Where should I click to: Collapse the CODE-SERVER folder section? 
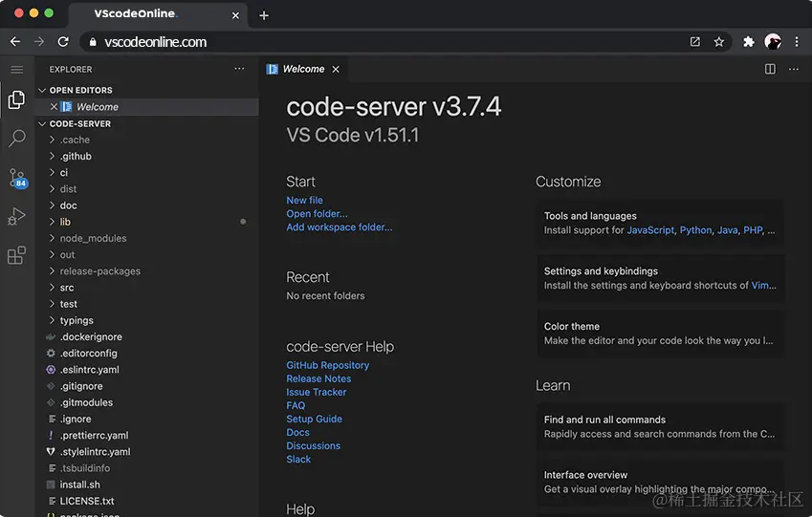pyautogui.click(x=42, y=123)
